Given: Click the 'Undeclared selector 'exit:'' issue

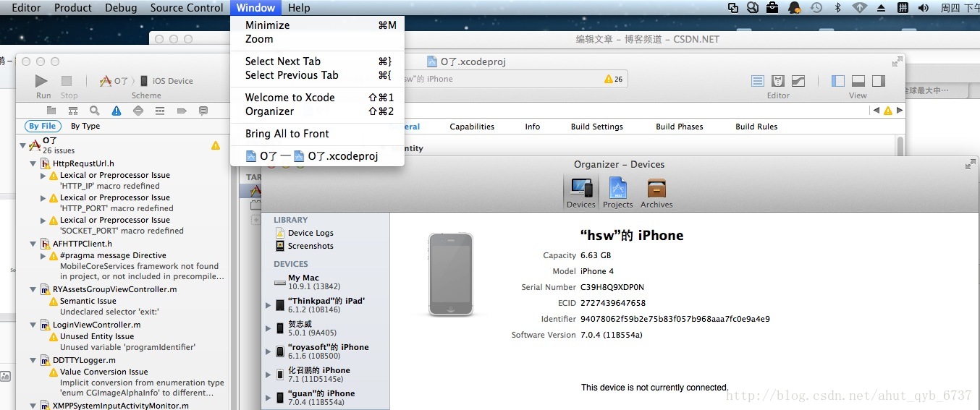Looking at the screenshot, I should (109, 312).
